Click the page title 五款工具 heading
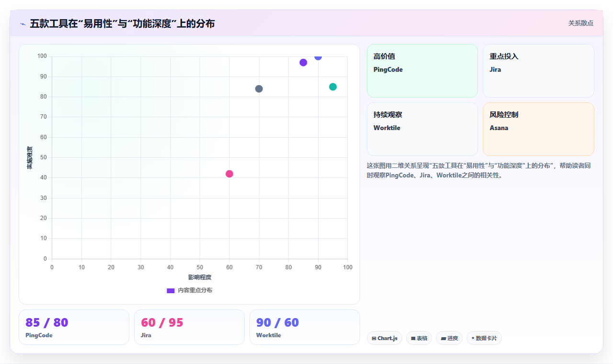The width and height of the screenshot is (613, 364). coord(122,23)
